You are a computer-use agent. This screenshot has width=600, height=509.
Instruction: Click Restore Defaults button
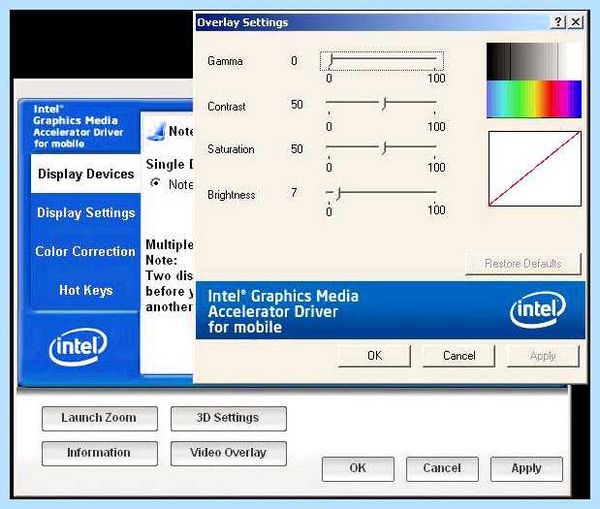click(x=523, y=263)
